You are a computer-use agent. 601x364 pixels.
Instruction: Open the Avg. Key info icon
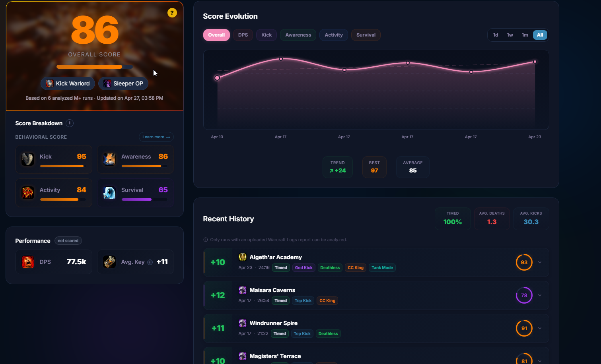150,262
